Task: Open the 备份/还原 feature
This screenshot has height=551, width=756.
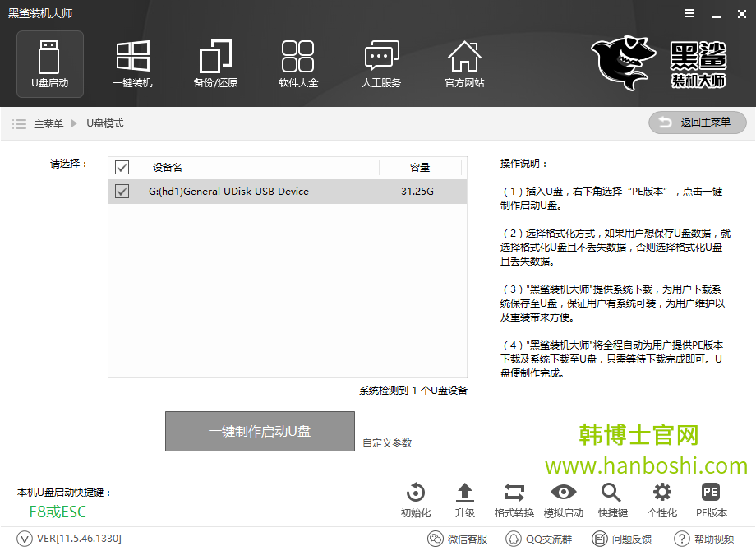Action: (214, 63)
